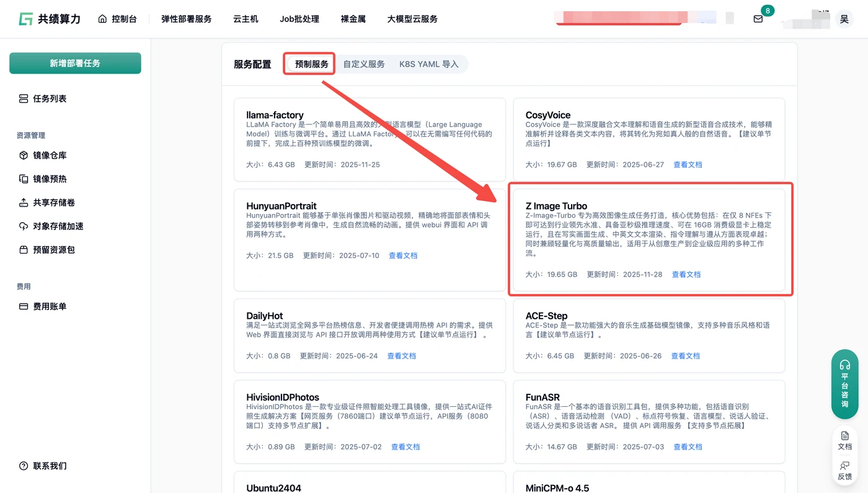The height and width of the screenshot is (493, 868).
Task: Click the 反馈 feedback icon
Action: 844,466
